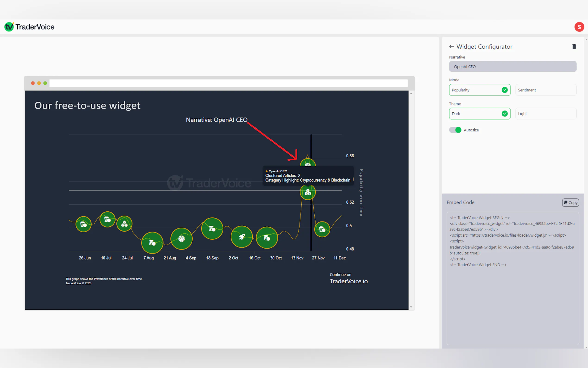Viewport: 588px width, 368px height.
Task: Click the coin stack bubble near 18 Sep
Action: [212, 228]
